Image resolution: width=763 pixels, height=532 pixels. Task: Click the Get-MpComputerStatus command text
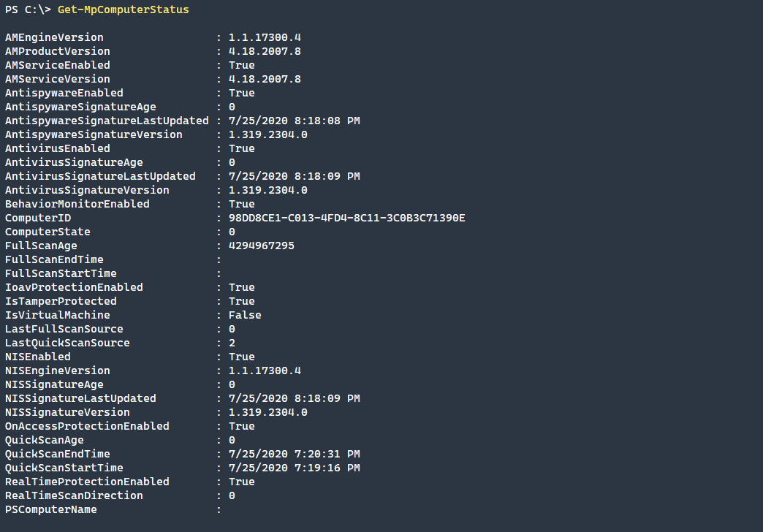coord(123,9)
